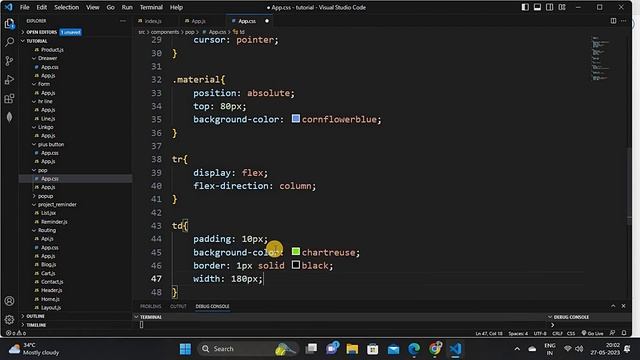Open the Search view in activity bar
640x360 pixels.
pos(9,42)
